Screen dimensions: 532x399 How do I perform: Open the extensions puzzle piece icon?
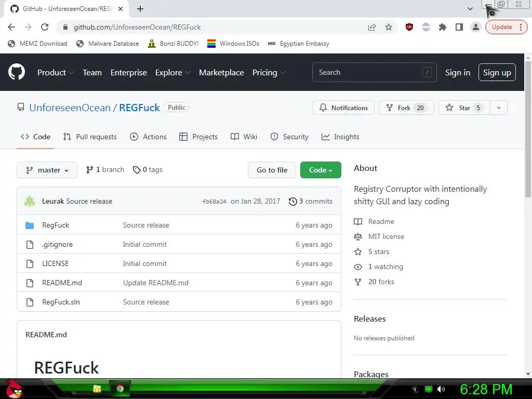point(443,27)
